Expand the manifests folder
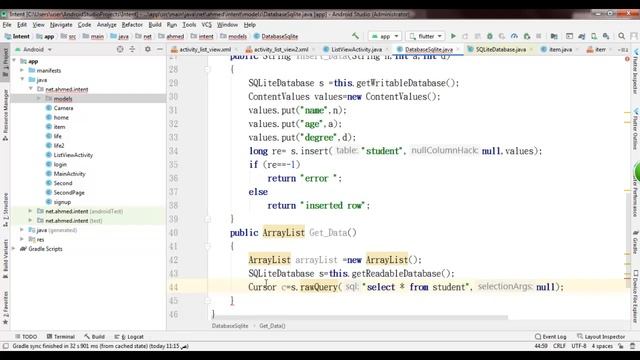 [22, 70]
